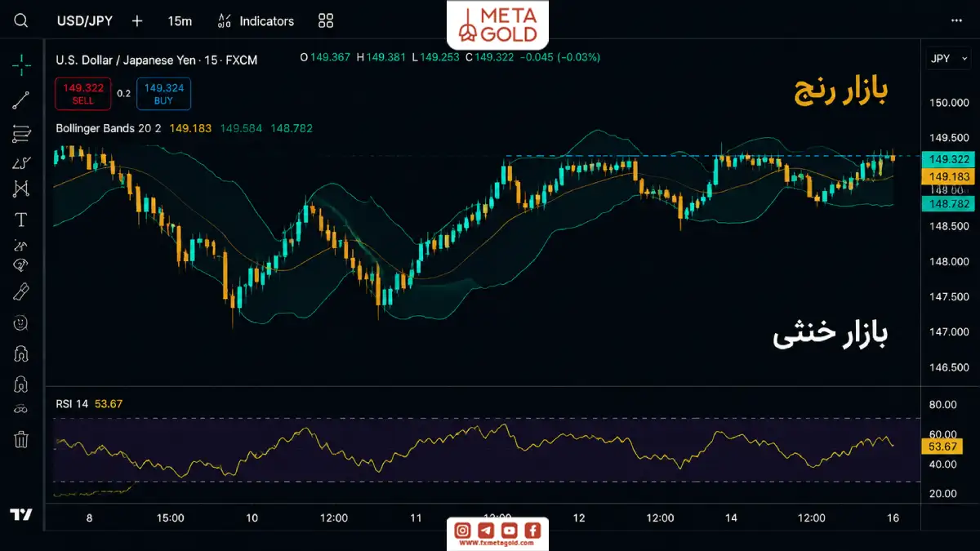Open the emoji icons tool
The height and width of the screenshot is (551, 980).
(21, 322)
